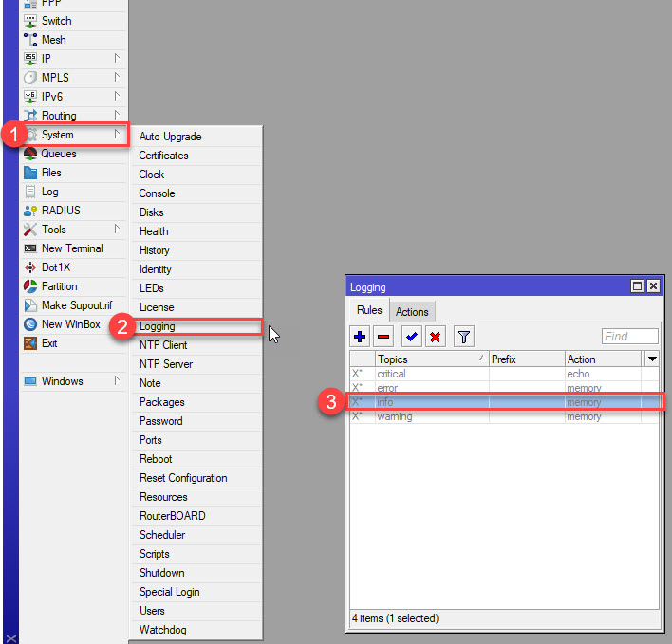Select the critical rule row
Screen dimensions: 672x644
pyautogui.click(x=504, y=374)
